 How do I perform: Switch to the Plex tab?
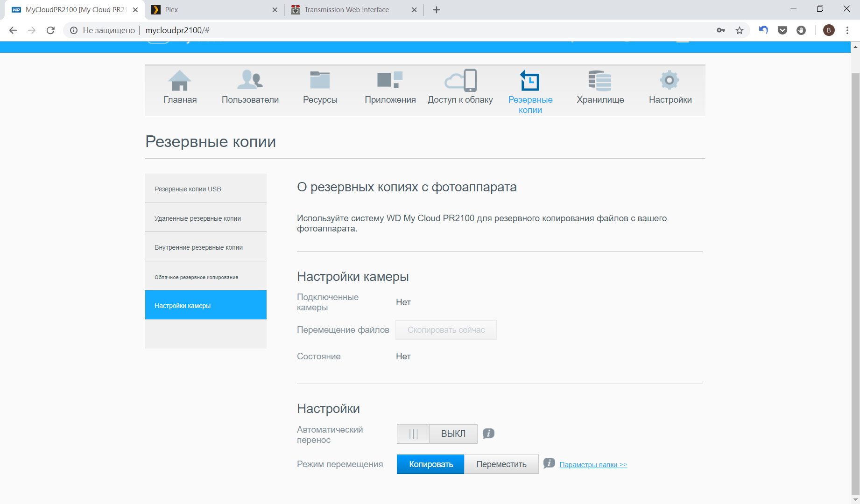pyautogui.click(x=215, y=10)
